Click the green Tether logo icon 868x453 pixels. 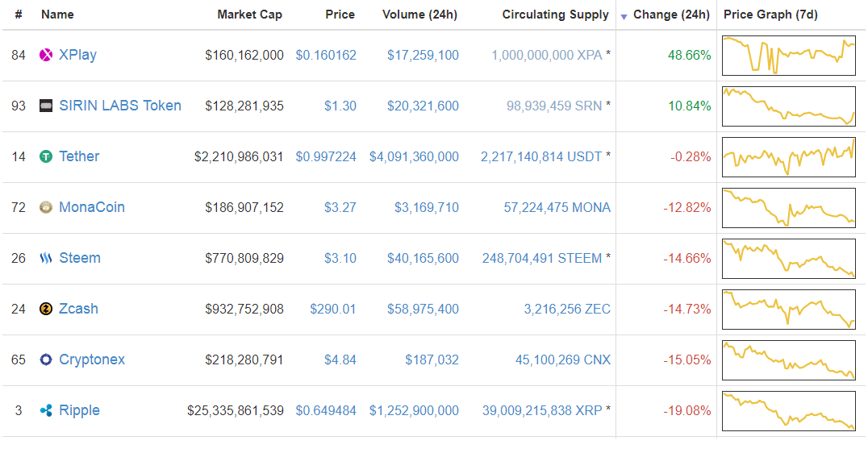point(46,156)
